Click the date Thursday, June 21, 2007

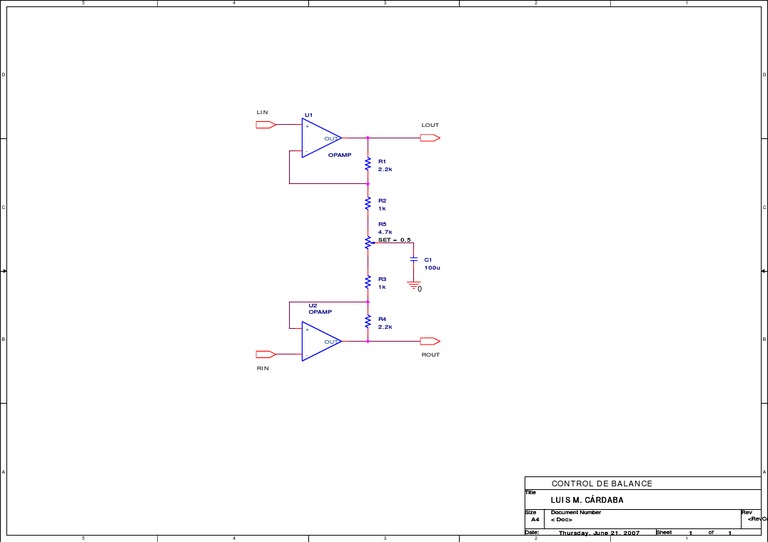[x=599, y=533]
